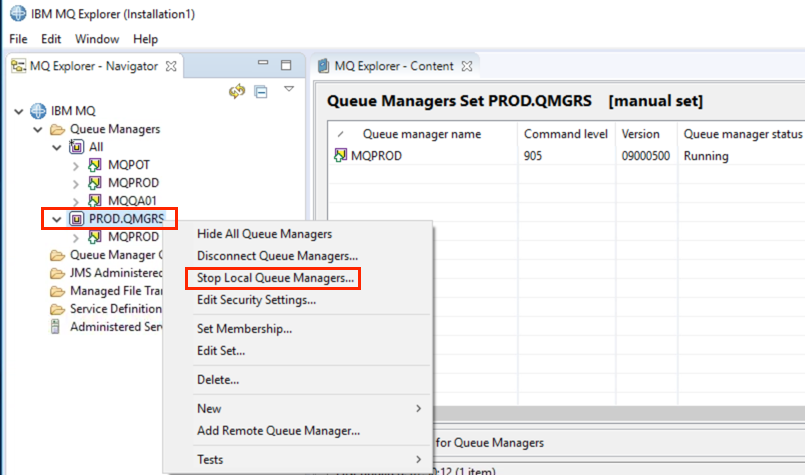The image size is (805, 475).
Task: Select the MQPOT tree item
Action: (129, 165)
